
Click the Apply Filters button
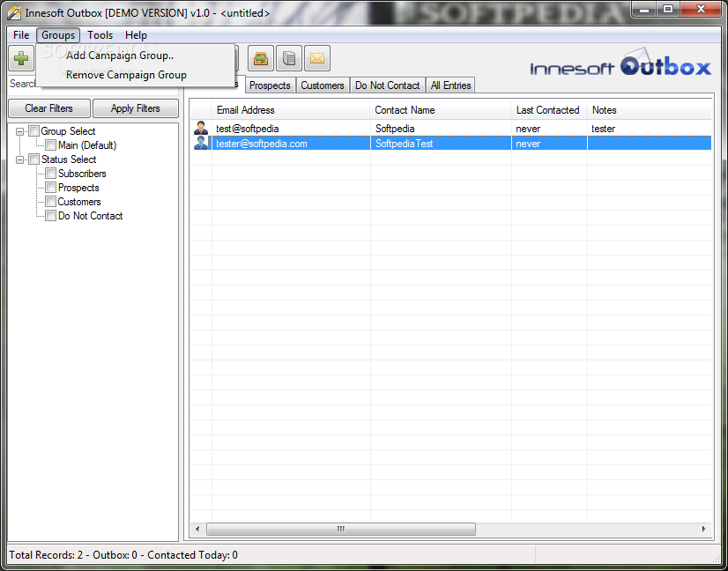click(x=136, y=108)
